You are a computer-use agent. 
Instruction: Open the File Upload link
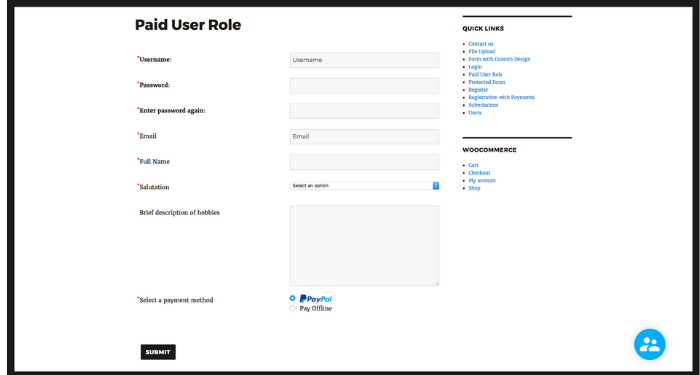pos(482,51)
